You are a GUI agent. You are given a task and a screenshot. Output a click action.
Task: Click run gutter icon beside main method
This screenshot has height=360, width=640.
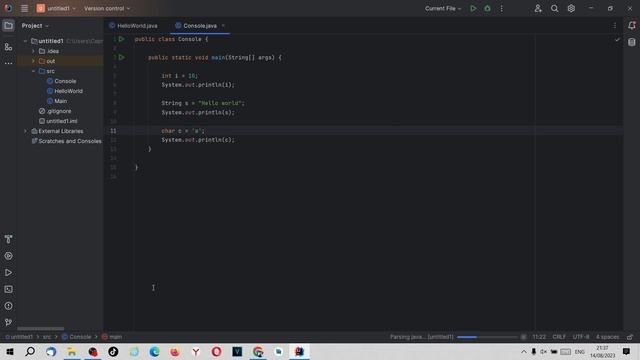click(121, 58)
